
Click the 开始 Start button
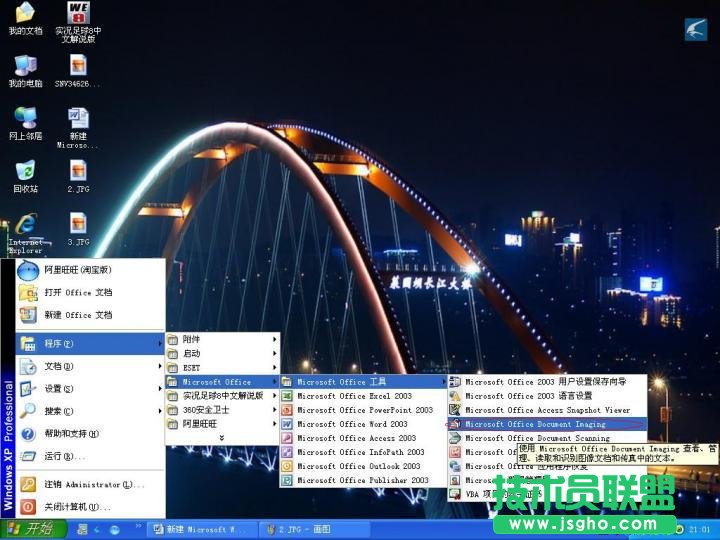coord(33,529)
